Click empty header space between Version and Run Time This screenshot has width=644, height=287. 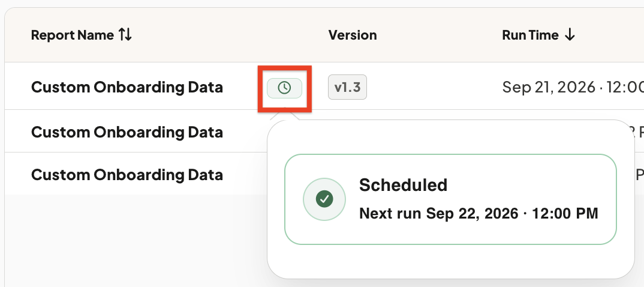440,35
